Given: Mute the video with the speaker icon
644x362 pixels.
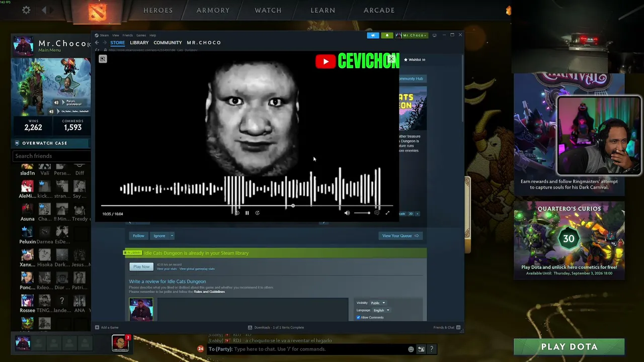Looking at the screenshot, I should click(347, 213).
